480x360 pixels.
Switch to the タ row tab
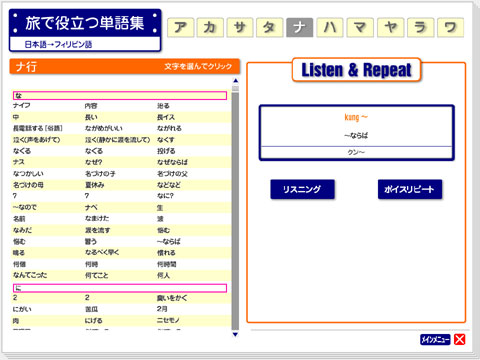tap(270, 27)
